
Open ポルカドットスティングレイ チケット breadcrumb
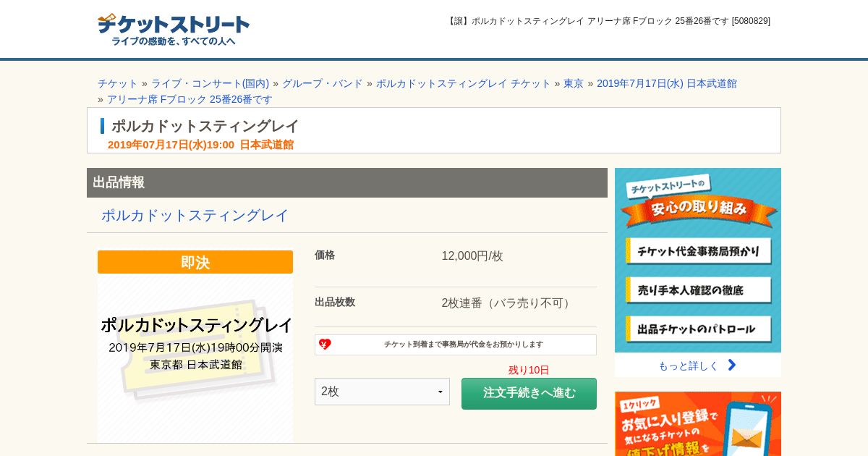pos(463,83)
